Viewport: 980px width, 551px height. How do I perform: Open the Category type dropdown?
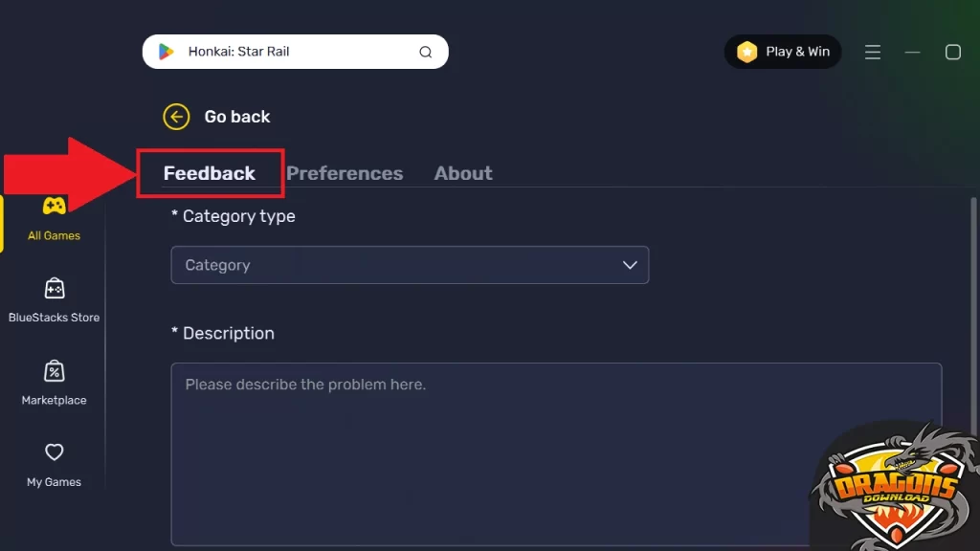410,265
